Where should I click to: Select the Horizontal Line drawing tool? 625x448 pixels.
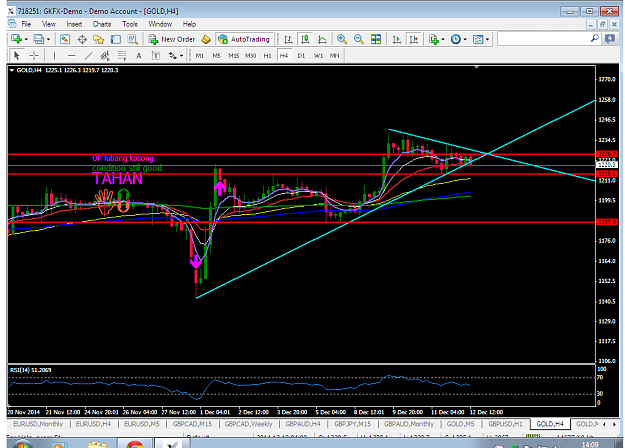pyautogui.click(x=71, y=55)
